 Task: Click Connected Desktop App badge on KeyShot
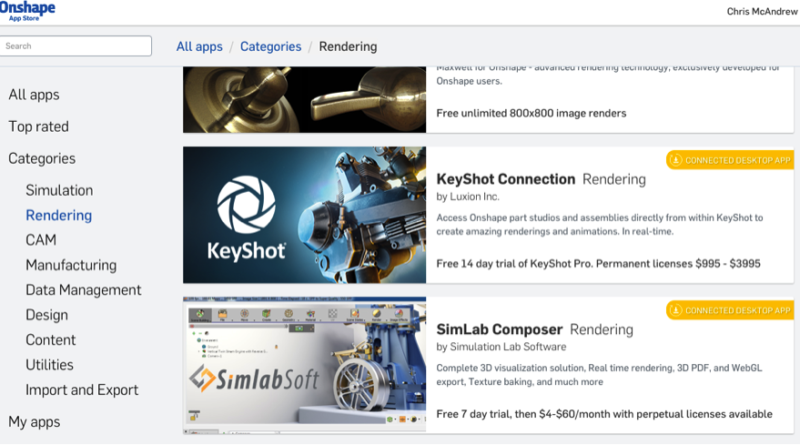(x=730, y=160)
